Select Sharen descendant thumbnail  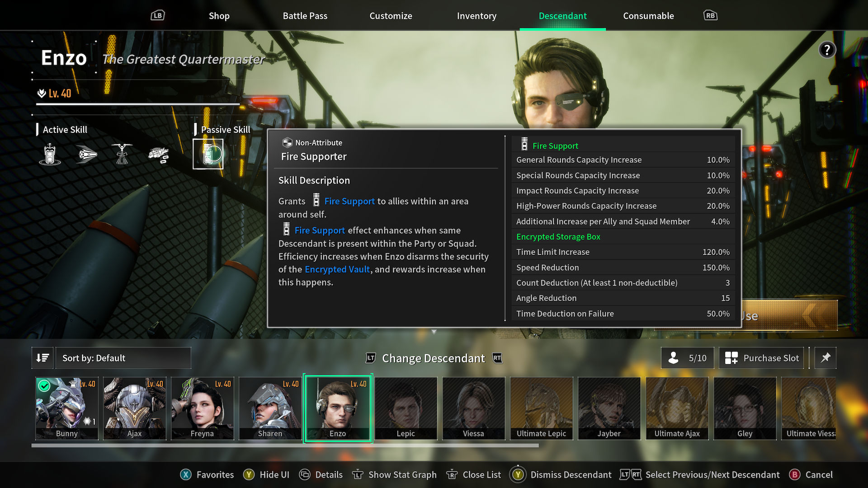click(x=269, y=407)
